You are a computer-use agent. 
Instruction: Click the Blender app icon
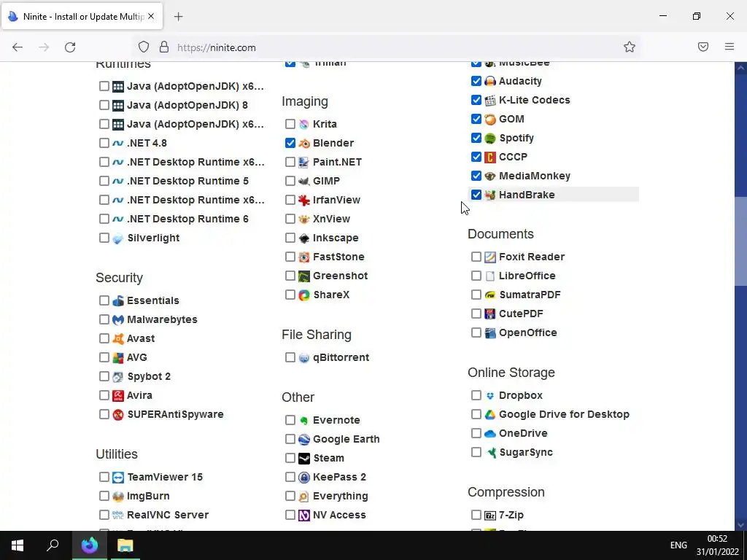point(304,144)
